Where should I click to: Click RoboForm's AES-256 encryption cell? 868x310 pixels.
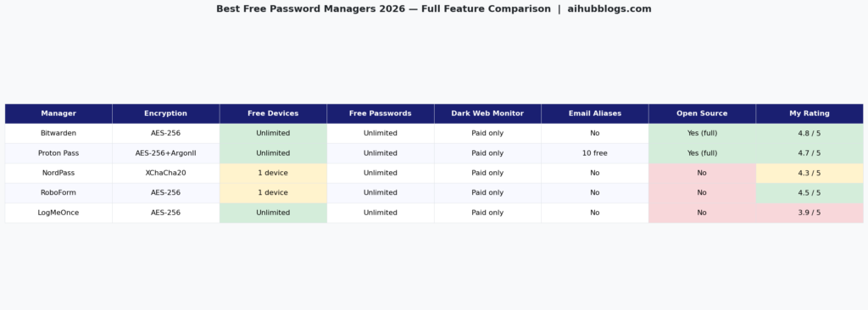(x=166, y=193)
